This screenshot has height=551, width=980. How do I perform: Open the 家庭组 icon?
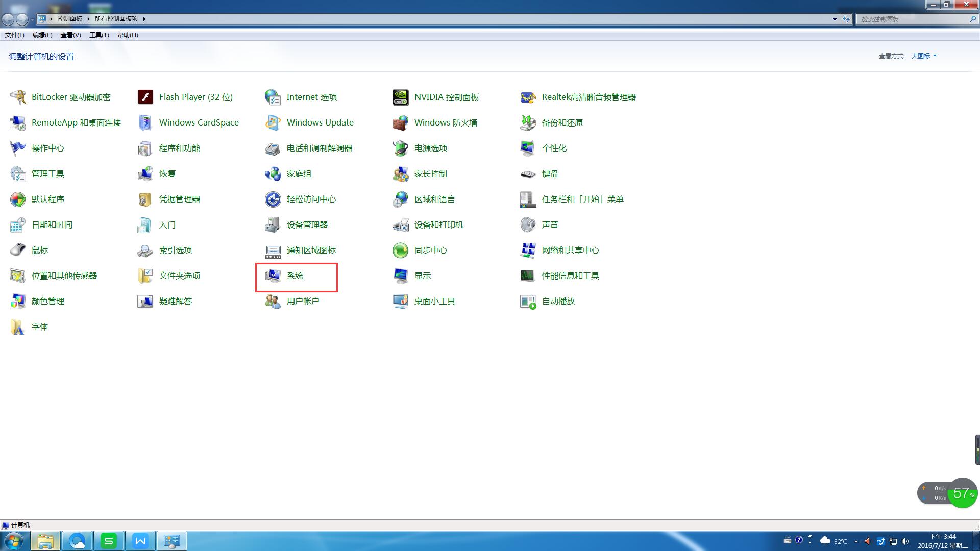point(273,173)
